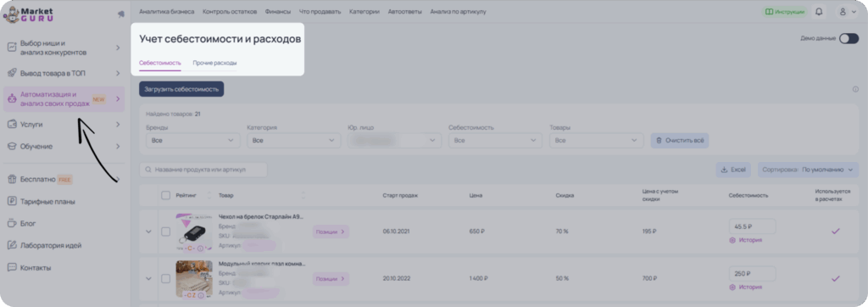The width and height of the screenshot is (868, 307).
Task: Click Контакты chat bubble icon
Action: pos(12,268)
